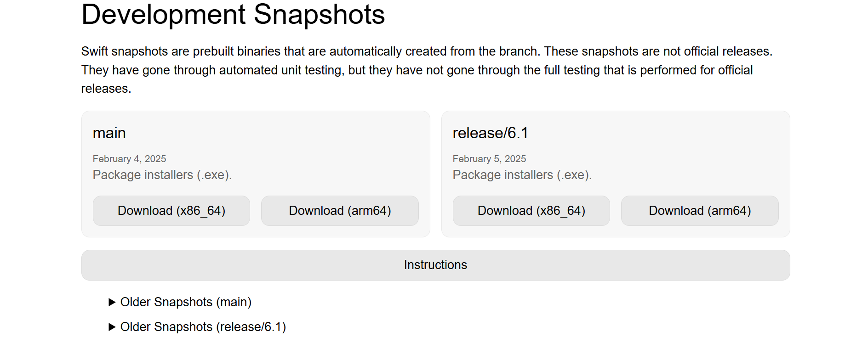The image size is (868, 360).
Task: Click the "Older Snapshots (main)" label text
Action: (186, 302)
